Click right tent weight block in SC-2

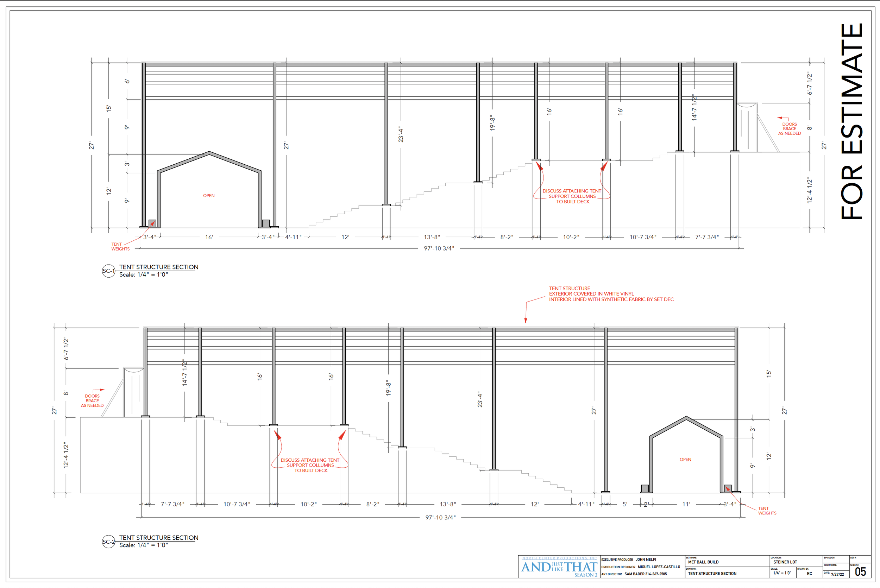click(x=727, y=488)
